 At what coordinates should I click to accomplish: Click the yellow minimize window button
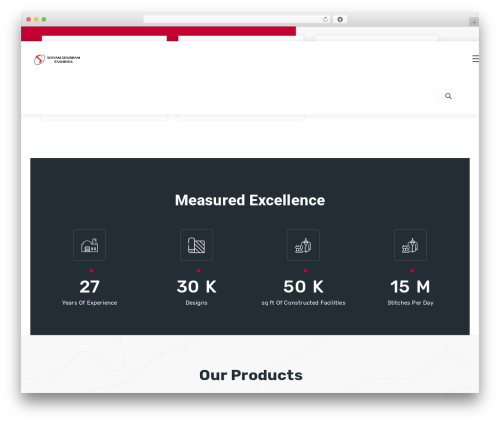pyautogui.click(x=36, y=19)
